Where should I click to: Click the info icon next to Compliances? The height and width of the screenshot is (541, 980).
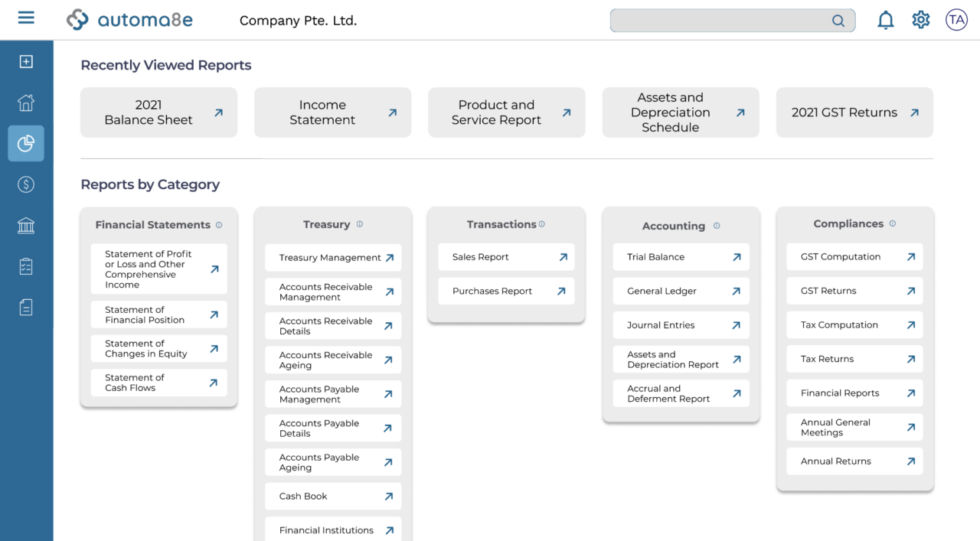pos(893,224)
